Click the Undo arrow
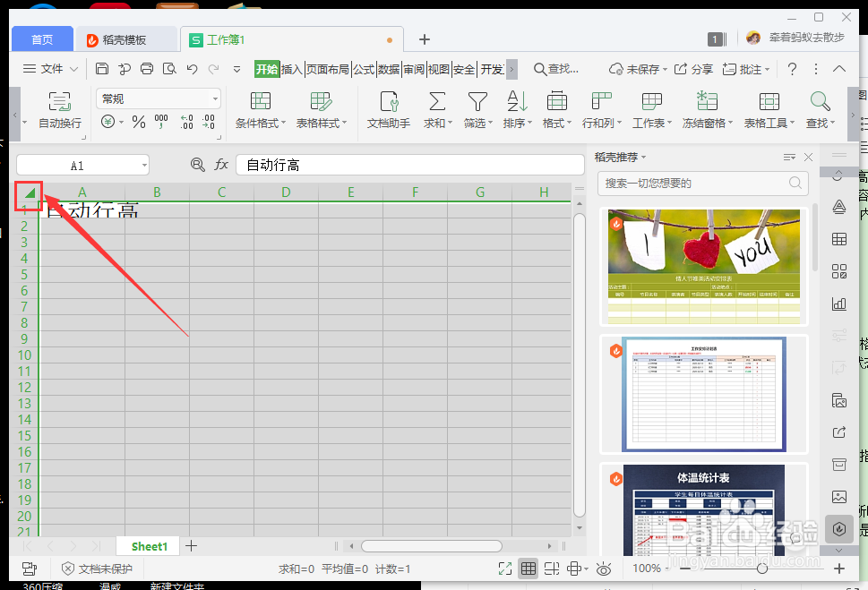 tap(192, 69)
